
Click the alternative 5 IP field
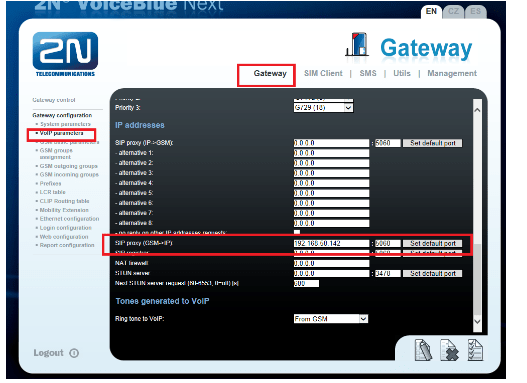pos(331,194)
